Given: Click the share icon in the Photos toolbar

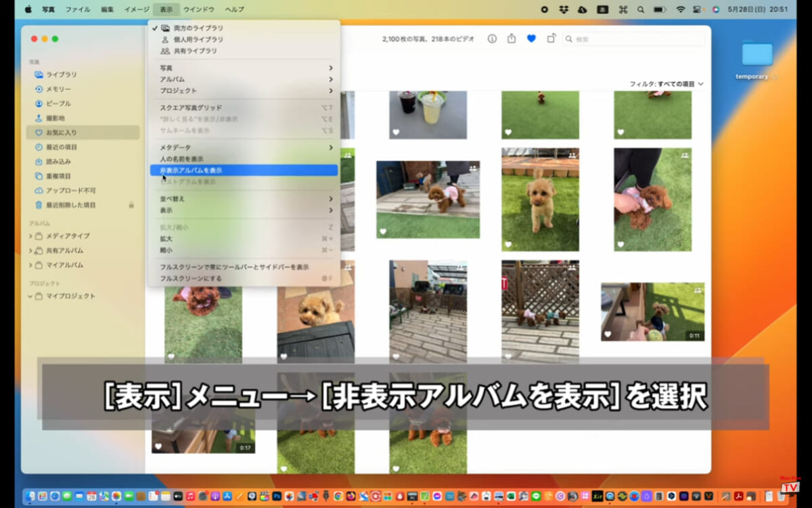Looking at the screenshot, I should [512, 39].
